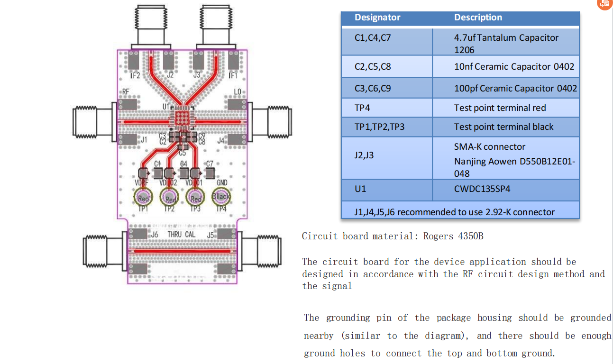This screenshot has width=613, height=364.
Task: Click the "SMA-K connector" text
Action: (x=490, y=147)
